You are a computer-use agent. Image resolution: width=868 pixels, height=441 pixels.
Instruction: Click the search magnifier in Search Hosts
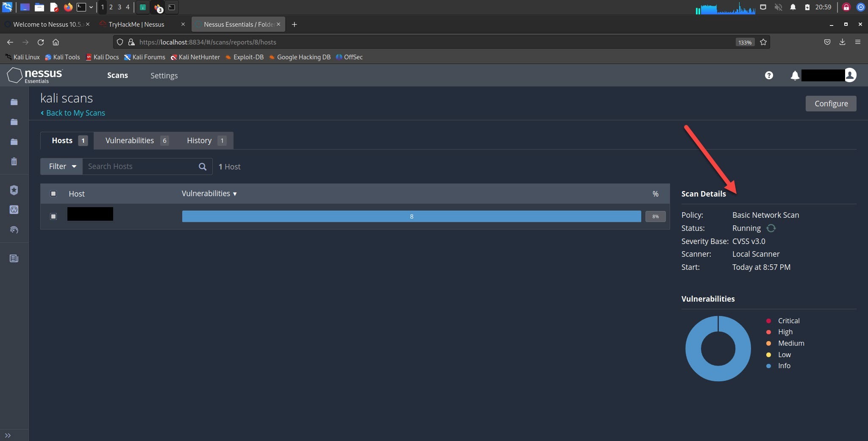pyautogui.click(x=203, y=166)
